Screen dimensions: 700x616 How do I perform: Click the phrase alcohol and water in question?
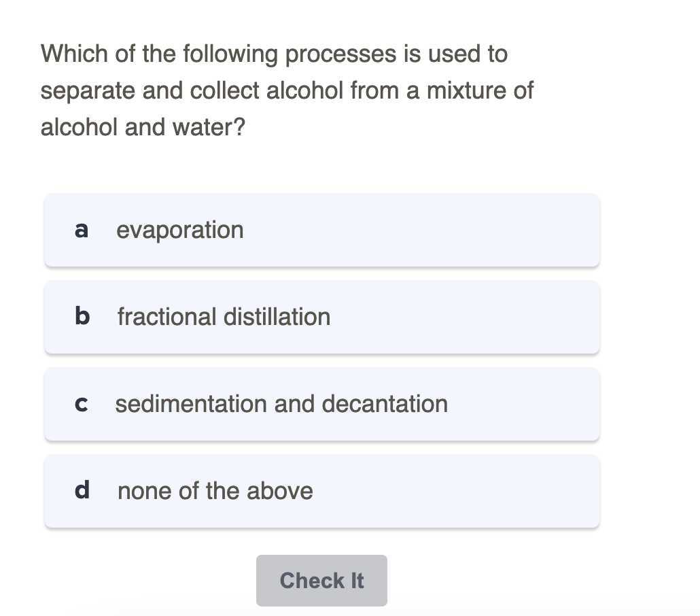[139, 127]
